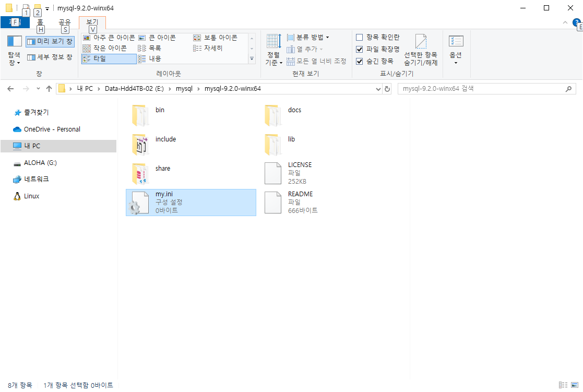Viewport: 583px width, 392px height.
Task: Open address bar history dropdown
Action: coord(378,89)
